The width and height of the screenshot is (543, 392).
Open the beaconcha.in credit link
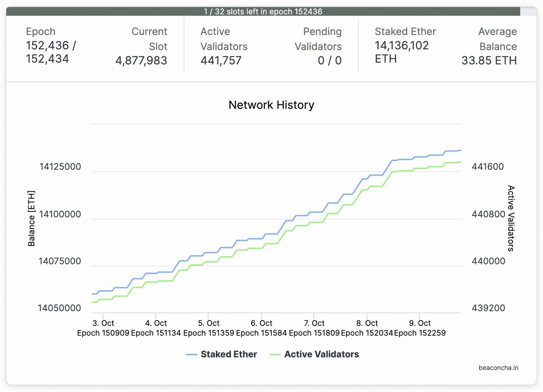click(x=498, y=368)
